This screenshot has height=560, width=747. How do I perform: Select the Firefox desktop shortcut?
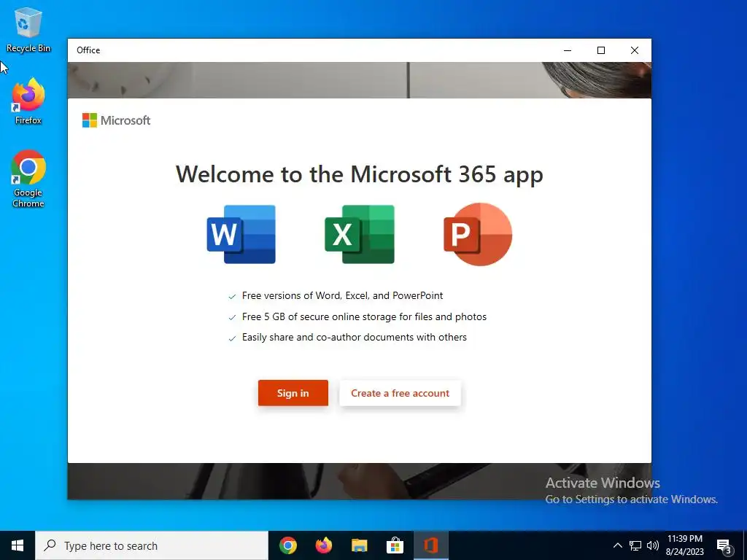(28, 101)
